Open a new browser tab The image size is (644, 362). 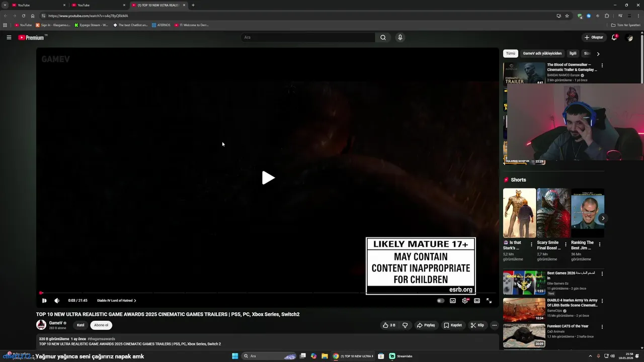[193, 5]
